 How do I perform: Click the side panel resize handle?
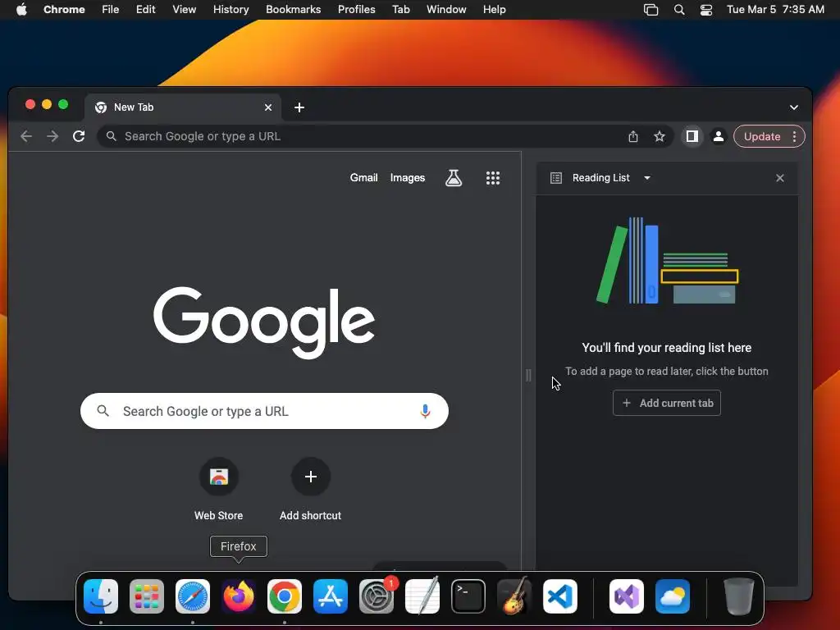point(528,375)
